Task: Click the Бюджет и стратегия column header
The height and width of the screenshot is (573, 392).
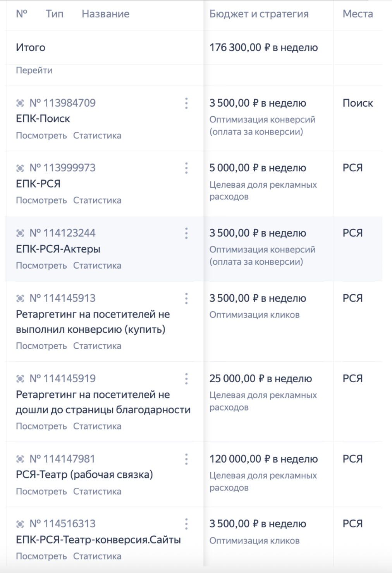Action: (259, 14)
